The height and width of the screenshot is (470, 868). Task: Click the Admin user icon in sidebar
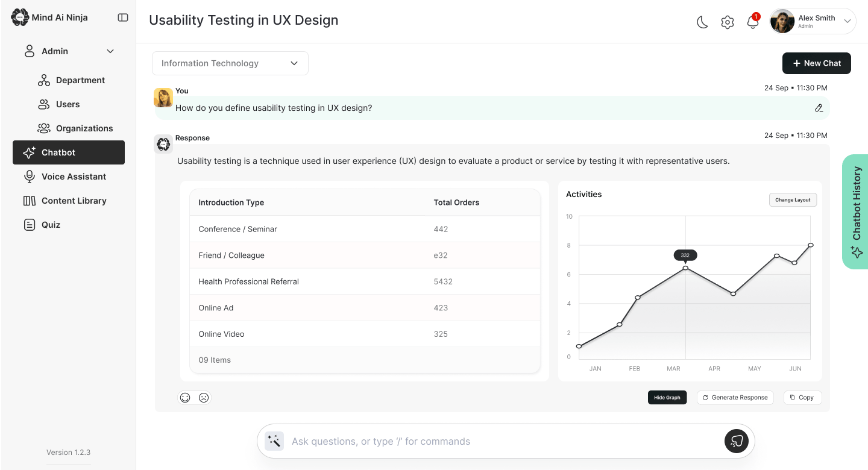(x=29, y=51)
